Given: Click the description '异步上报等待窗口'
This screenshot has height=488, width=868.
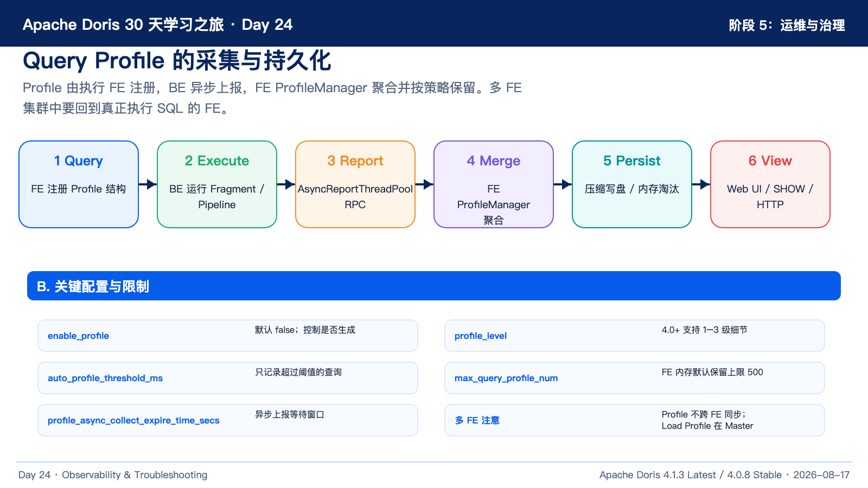Looking at the screenshot, I should point(290,414).
